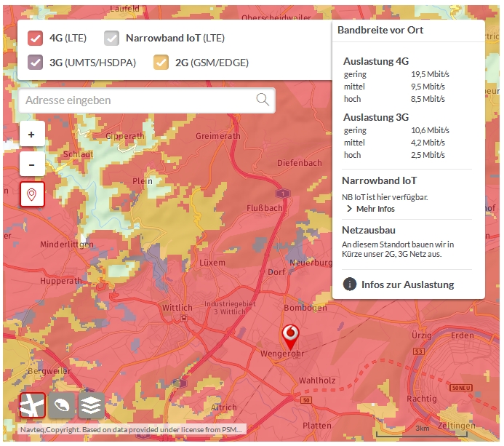Click the Flußbach map label
The width and height of the screenshot is (504, 446).
pyautogui.click(x=264, y=208)
